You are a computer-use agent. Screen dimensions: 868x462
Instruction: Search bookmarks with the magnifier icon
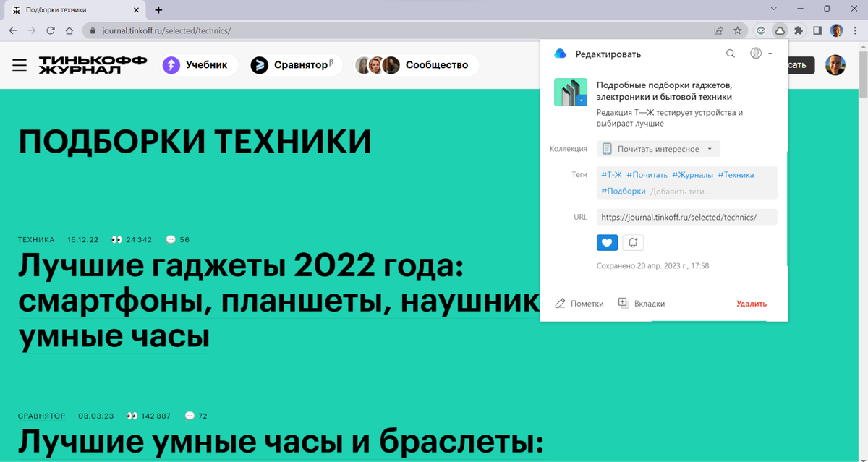731,54
